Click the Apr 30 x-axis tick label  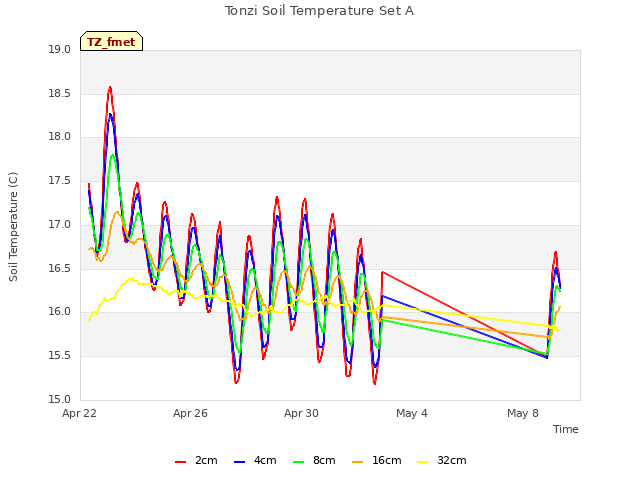point(301,413)
